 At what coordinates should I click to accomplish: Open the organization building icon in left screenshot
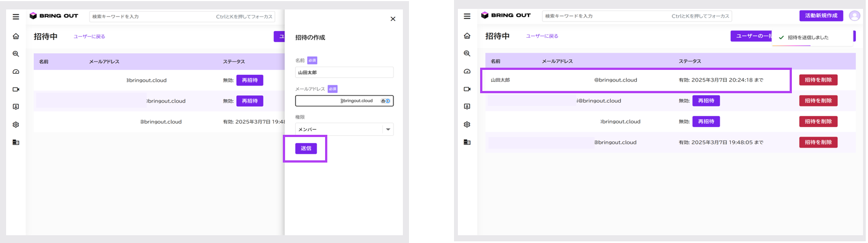coord(16,143)
